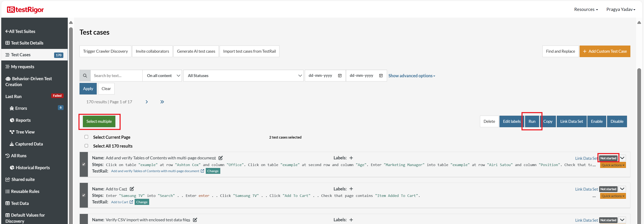Edit name of multi-page document test case
644x224 pixels.
(x=220, y=158)
